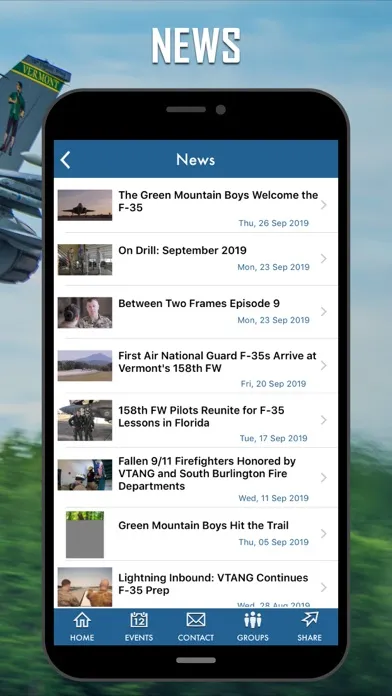Open thumbnail for Lightning Inbound article
The image size is (392, 696).
tap(85, 587)
